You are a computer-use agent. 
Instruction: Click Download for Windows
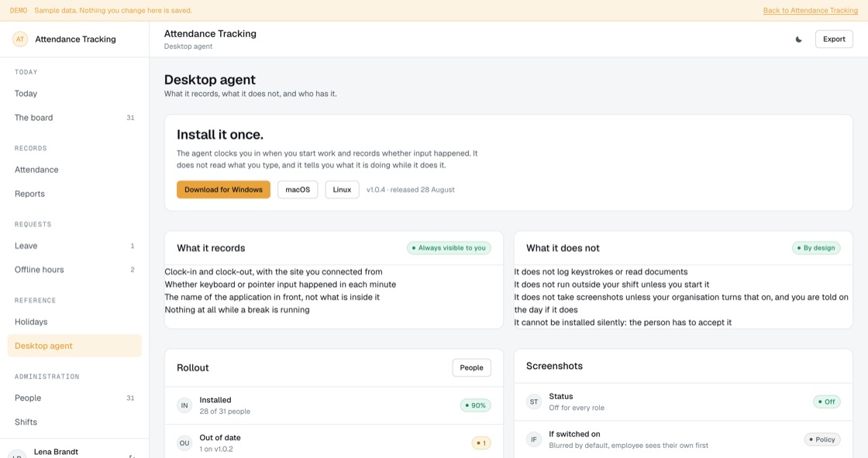[x=224, y=189]
